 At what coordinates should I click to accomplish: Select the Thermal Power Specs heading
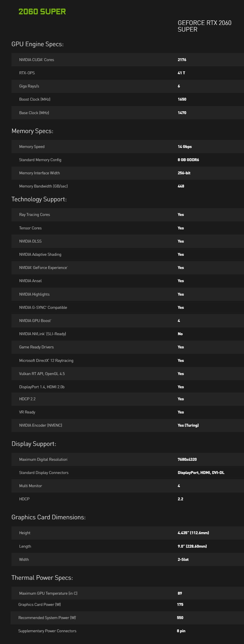(42, 578)
